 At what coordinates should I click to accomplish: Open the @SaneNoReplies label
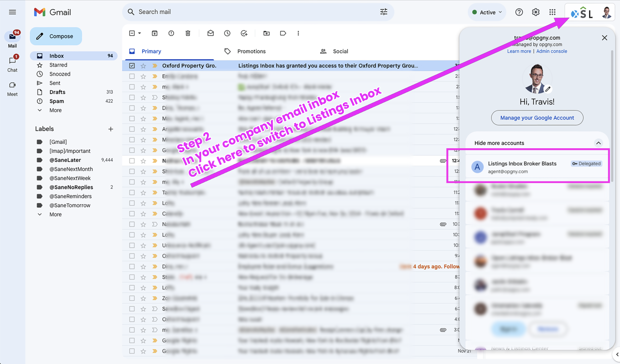point(74,187)
